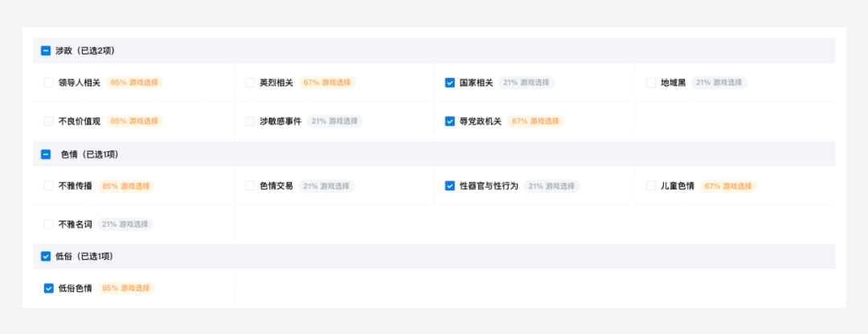Uncheck the 低俗 group checkbox
The image size is (868, 334).
46,257
